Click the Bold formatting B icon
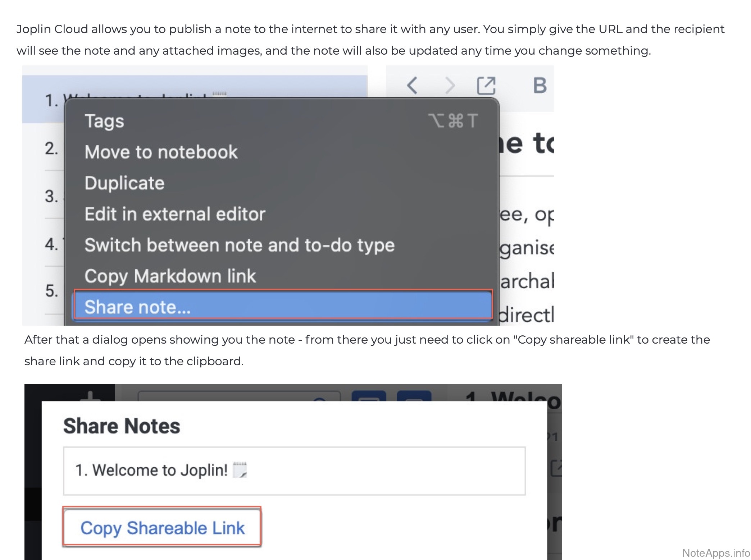 tap(540, 86)
